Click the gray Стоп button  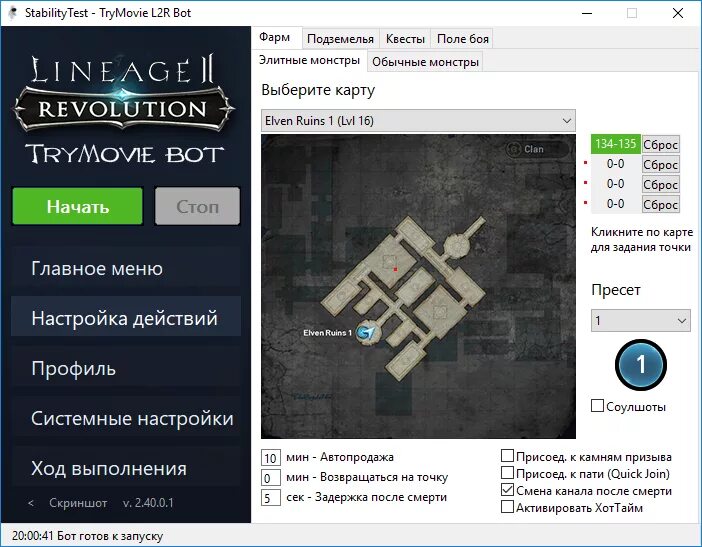point(197,206)
